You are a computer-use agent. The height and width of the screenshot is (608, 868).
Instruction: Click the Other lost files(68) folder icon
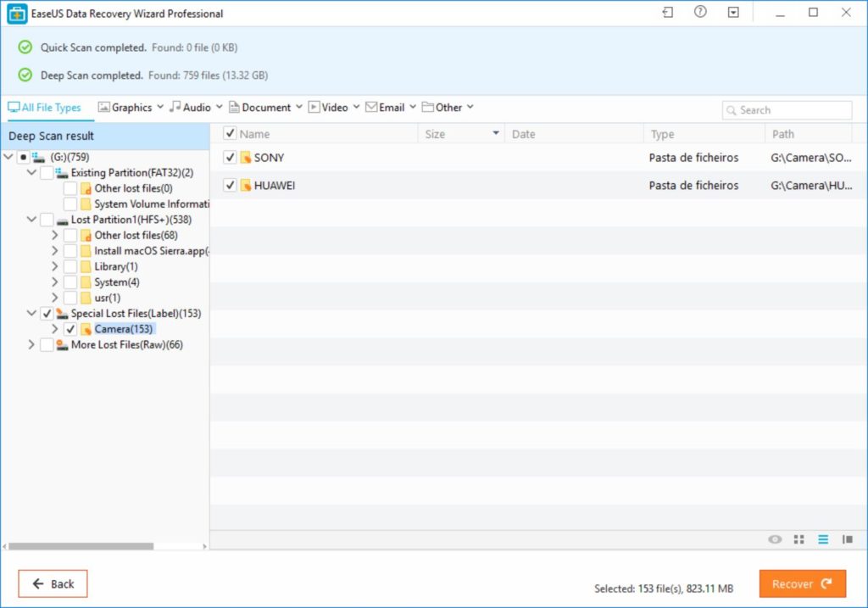pyautogui.click(x=86, y=236)
